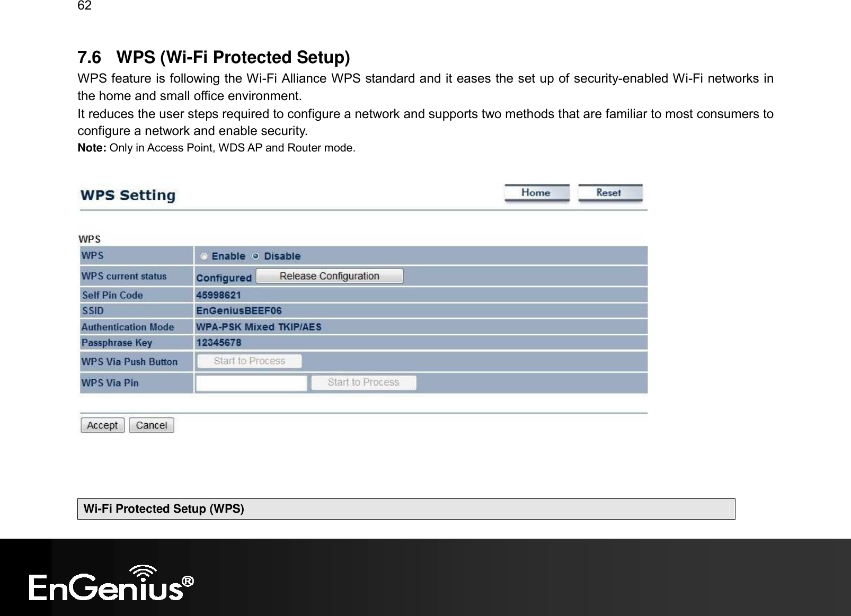Viewport: 851px width, 616px height.
Task: Click the page number 62
Action: 84,6
